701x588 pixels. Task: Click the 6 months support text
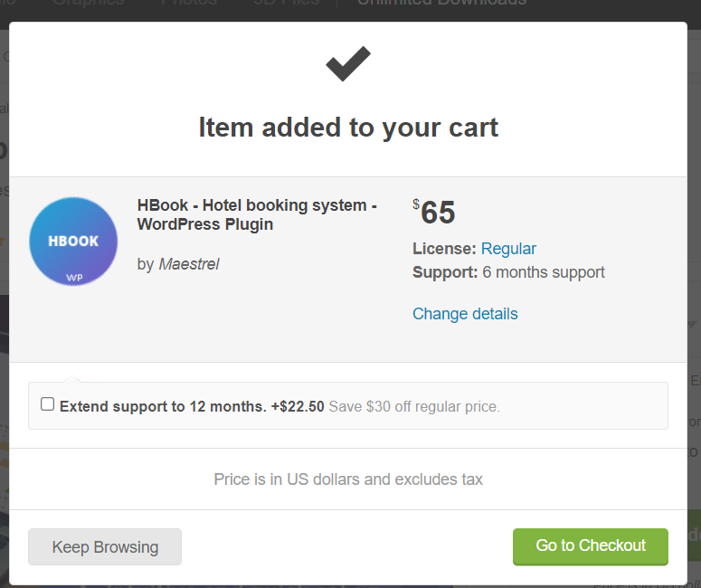[544, 272]
